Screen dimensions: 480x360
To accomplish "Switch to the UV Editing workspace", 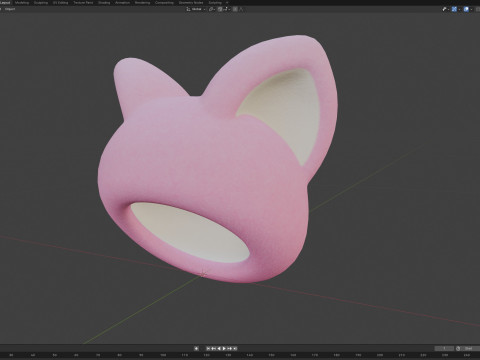I will (60, 2).
